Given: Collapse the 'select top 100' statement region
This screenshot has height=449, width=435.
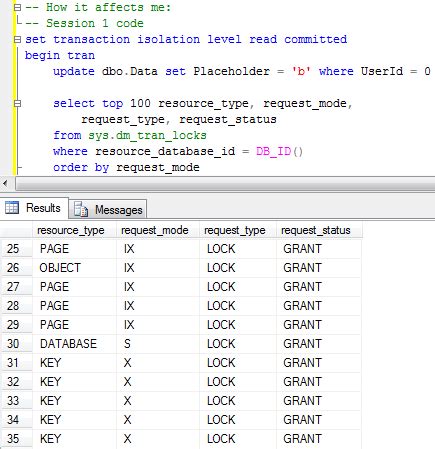Looking at the screenshot, I should [17, 103].
